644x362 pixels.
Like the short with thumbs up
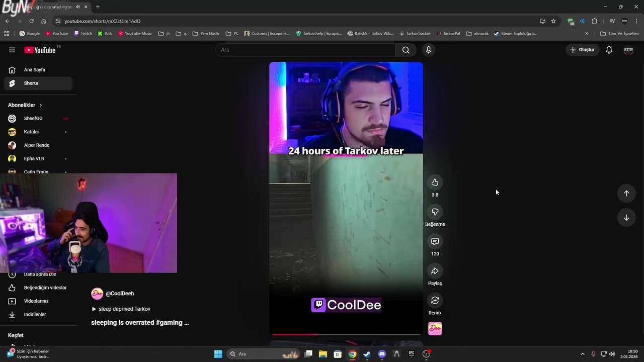coord(435,183)
